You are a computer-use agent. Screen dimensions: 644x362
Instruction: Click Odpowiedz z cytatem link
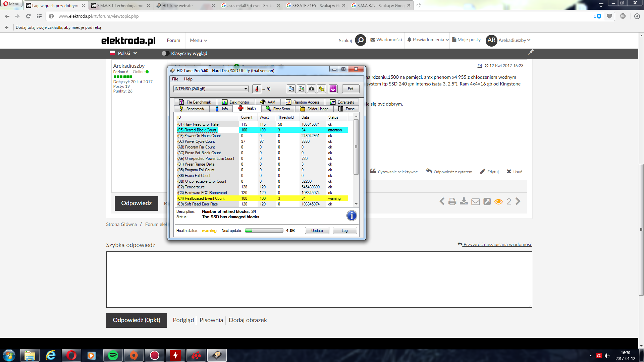[449, 172]
